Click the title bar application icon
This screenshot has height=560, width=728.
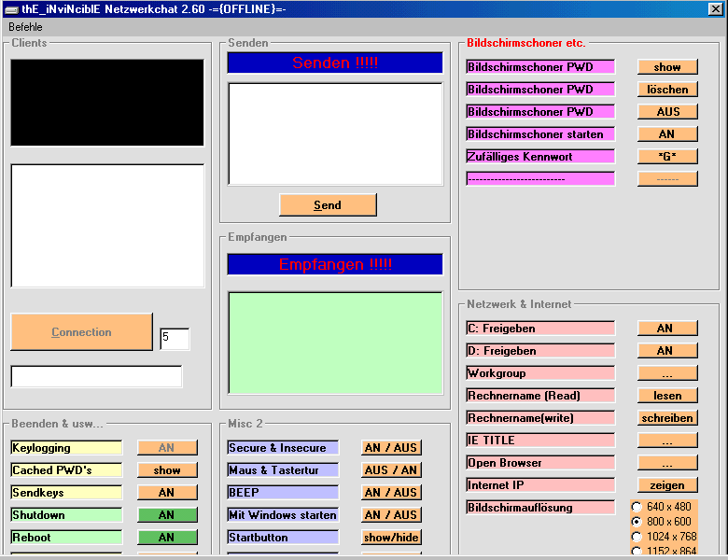point(11,8)
